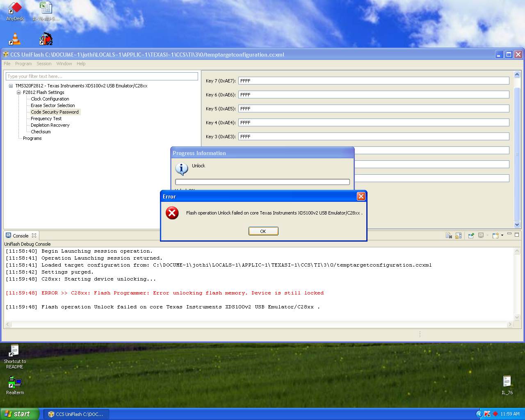Click the settings panel scroll down arrow

coord(517,224)
